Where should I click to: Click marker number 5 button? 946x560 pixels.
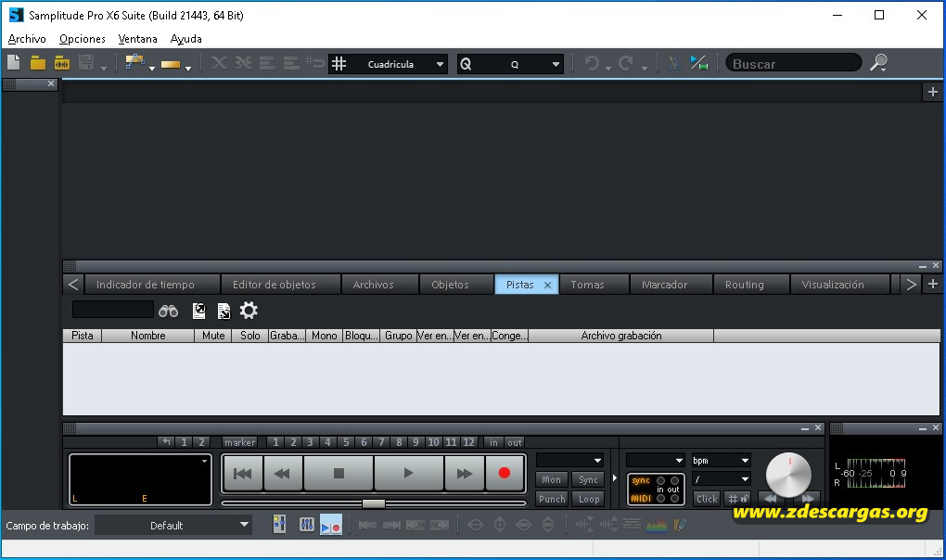346,442
